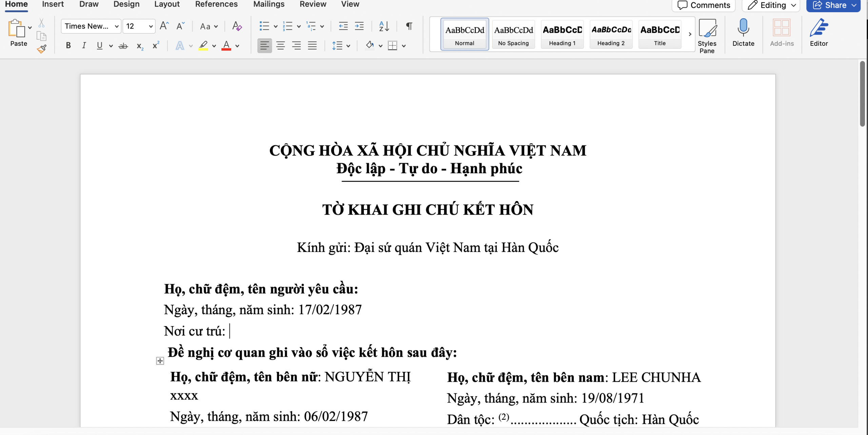
Task: Click the Paste clipboard icon
Action: (17, 28)
